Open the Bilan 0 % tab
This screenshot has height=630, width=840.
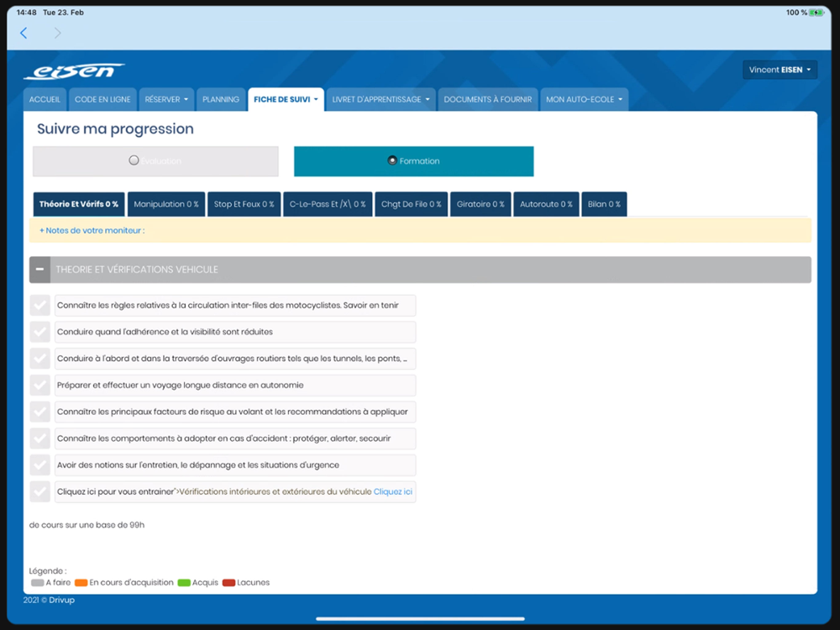coord(604,204)
